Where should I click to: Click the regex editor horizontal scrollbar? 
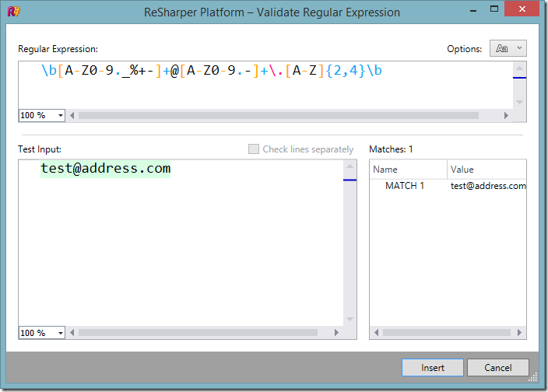coord(279,116)
